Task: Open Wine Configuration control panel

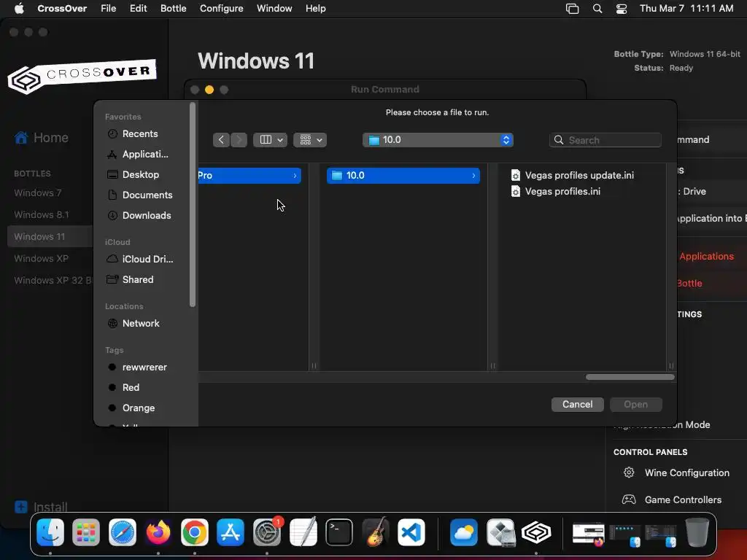Action: pos(676,472)
